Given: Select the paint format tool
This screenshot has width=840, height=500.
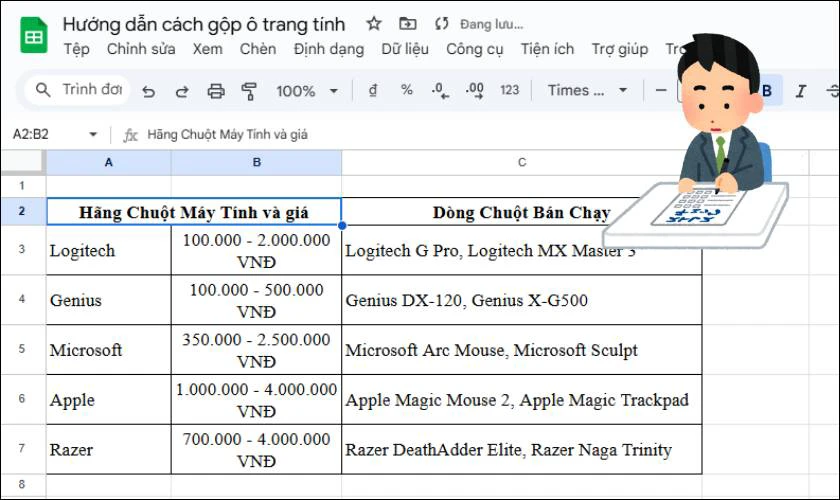Looking at the screenshot, I should [249, 91].
